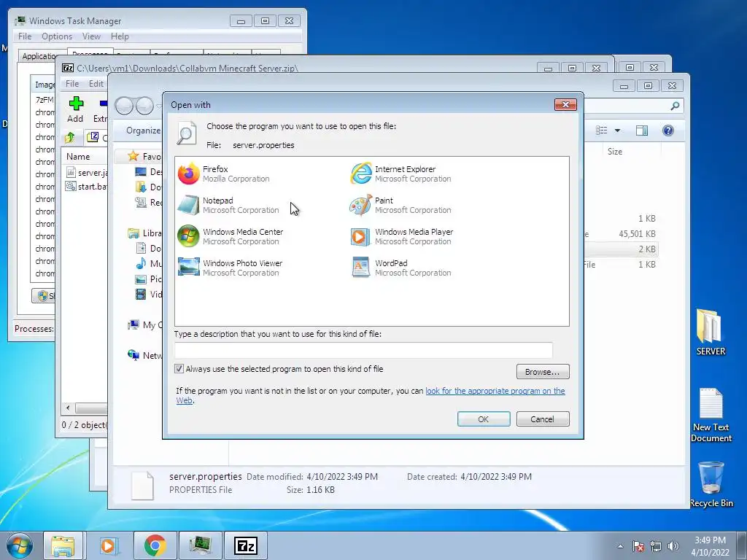
Task: Open the volume speaker tray icon
Action: (x=673, y=546)
